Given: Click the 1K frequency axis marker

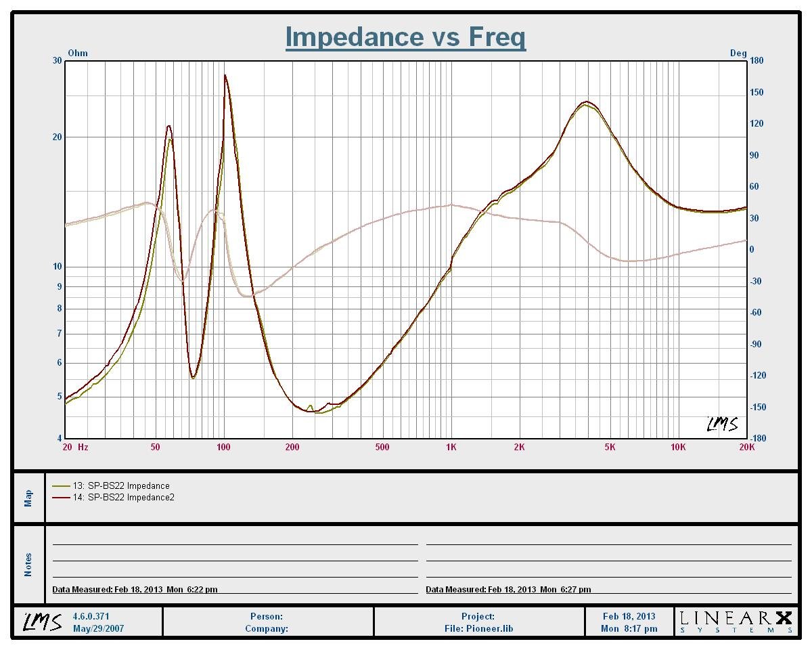Looking at the screenshot, I should tap(451, 447).
